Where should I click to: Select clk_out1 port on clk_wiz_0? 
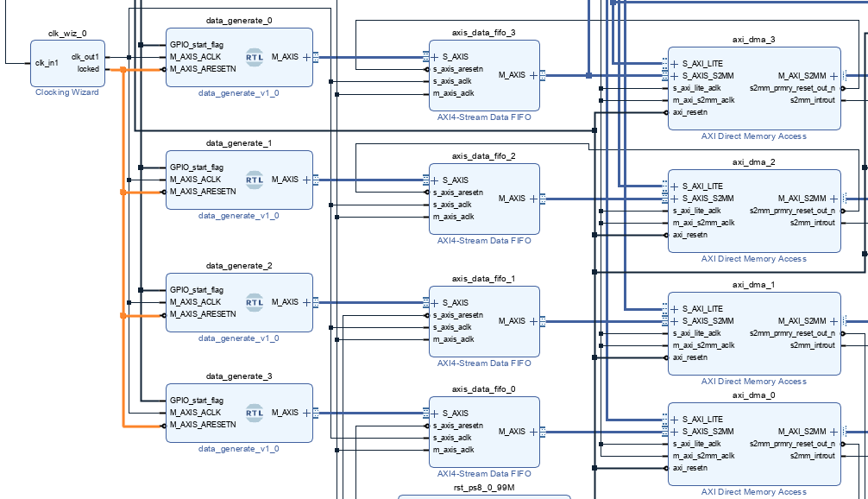tap(85, 57)
